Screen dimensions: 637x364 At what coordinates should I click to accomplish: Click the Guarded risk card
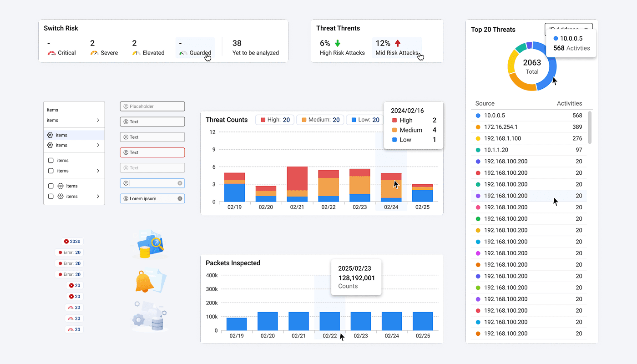[195, 48]
